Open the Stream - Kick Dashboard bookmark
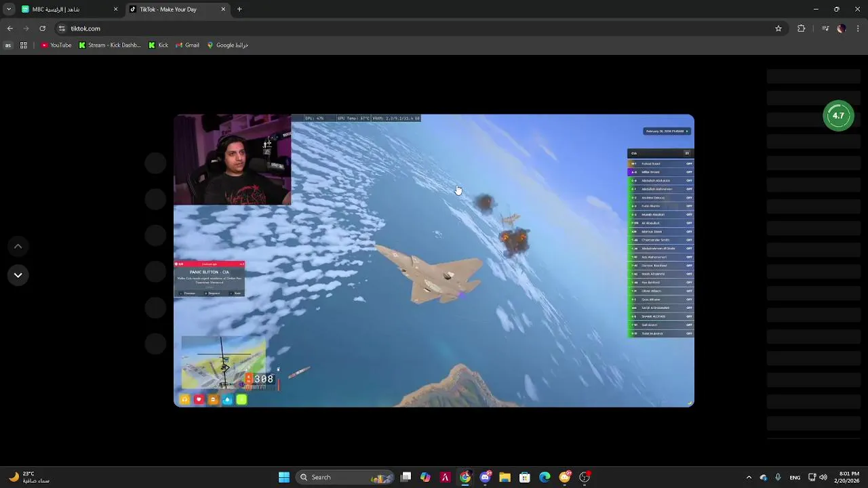 click(x=110, y=45)
